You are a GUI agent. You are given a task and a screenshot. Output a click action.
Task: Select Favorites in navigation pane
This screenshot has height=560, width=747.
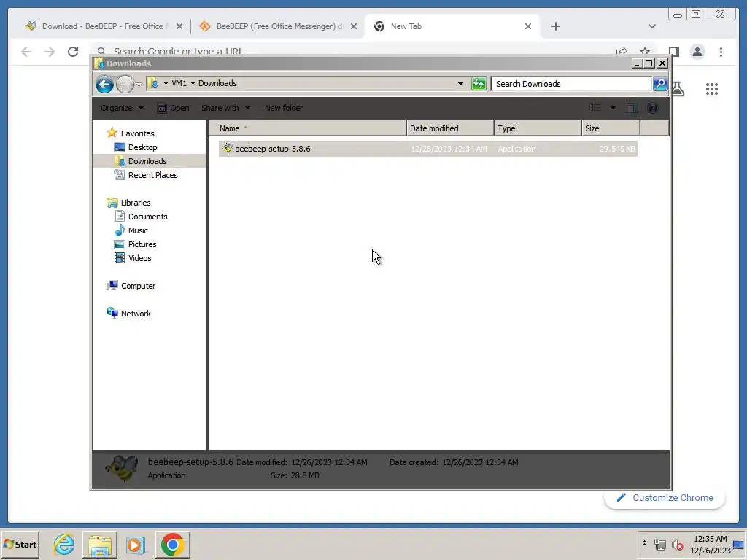coord(137,133)
